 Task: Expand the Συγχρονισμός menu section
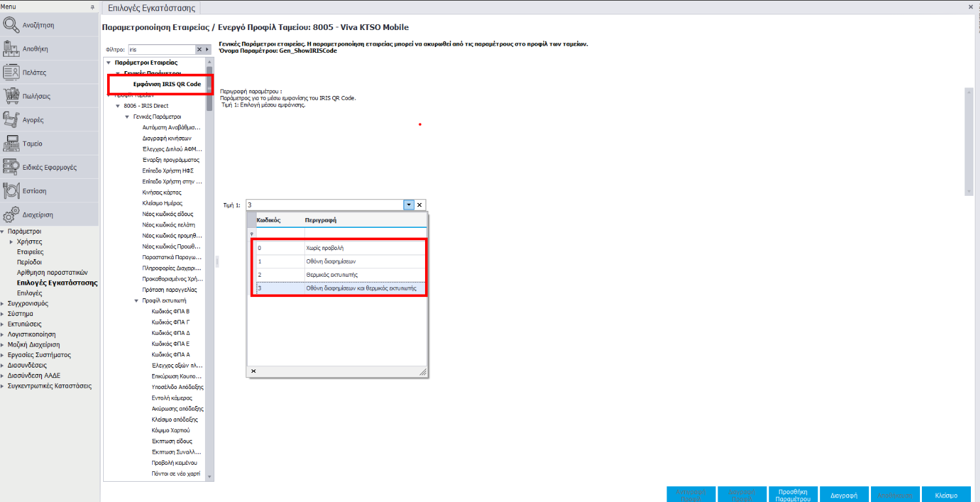(x=3, y=304)
